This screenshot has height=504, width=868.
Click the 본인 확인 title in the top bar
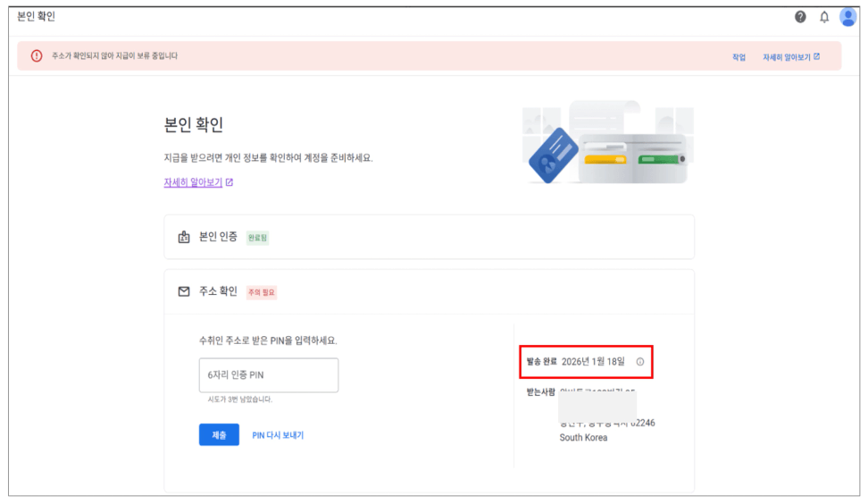click(x=36, y=16)
